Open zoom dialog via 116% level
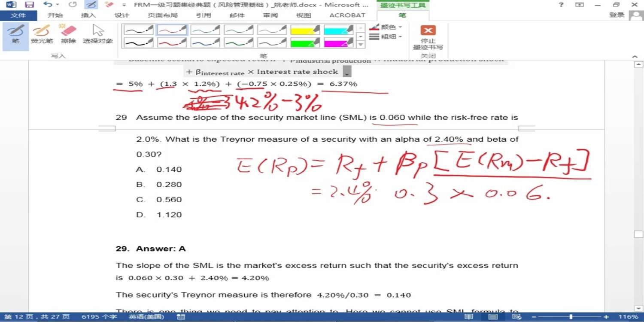 coord(628,317)
